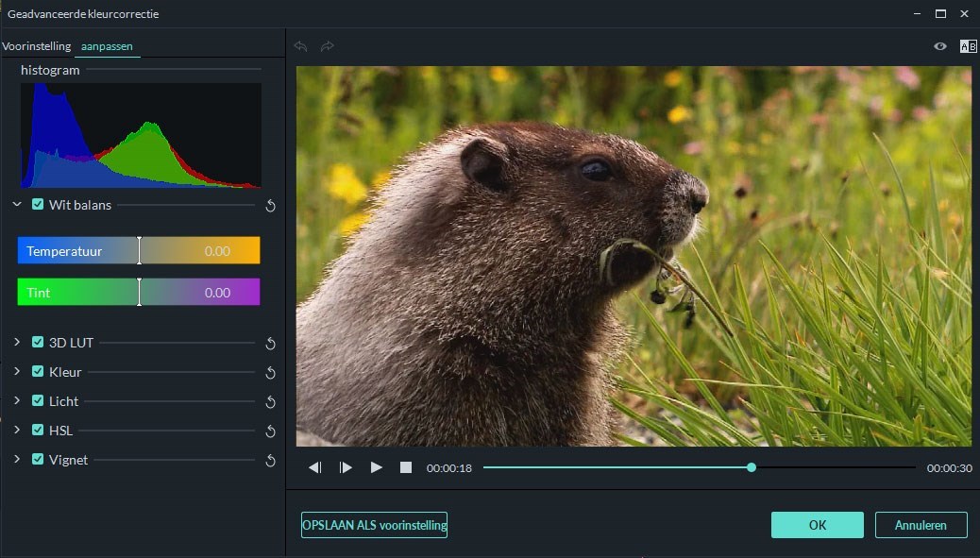Click the current time 00:00:18
980x558 pixels.
pyautogui.click(x=449, y=468)
